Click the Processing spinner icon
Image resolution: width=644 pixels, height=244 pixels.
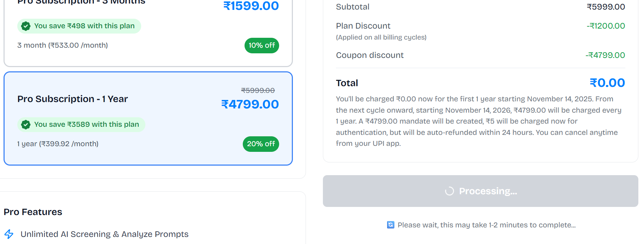pos(449,191)
